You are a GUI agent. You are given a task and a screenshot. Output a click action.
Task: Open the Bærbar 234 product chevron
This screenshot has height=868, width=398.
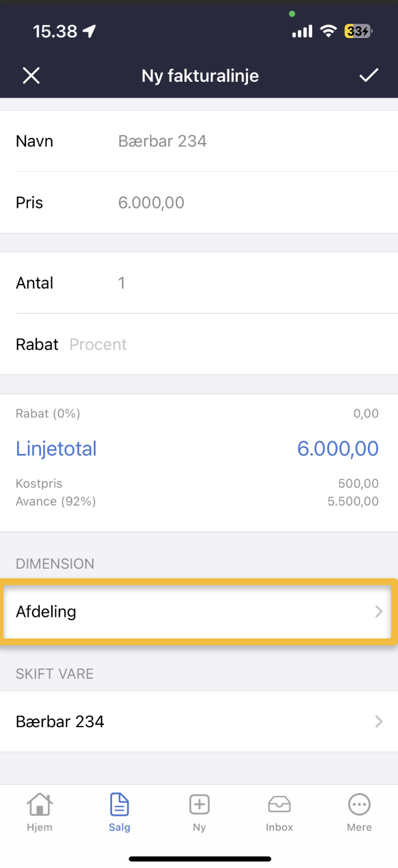point(379,721)
